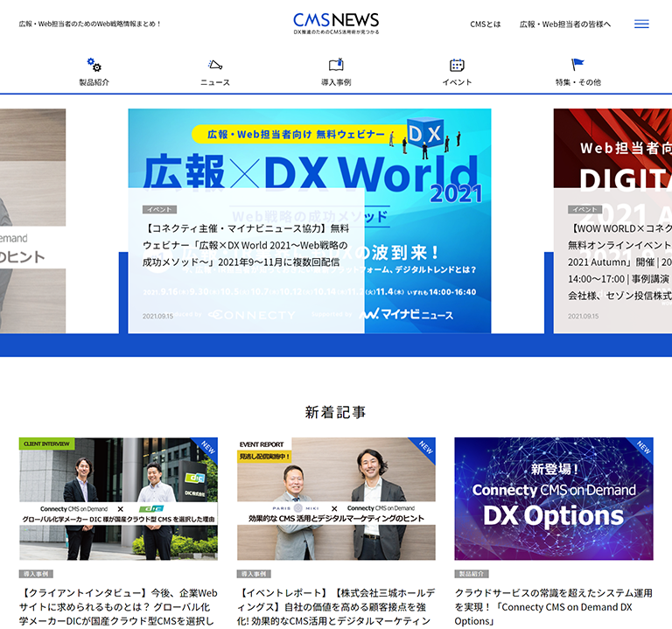Open the 導入事例 menu label

click(336, 82)
